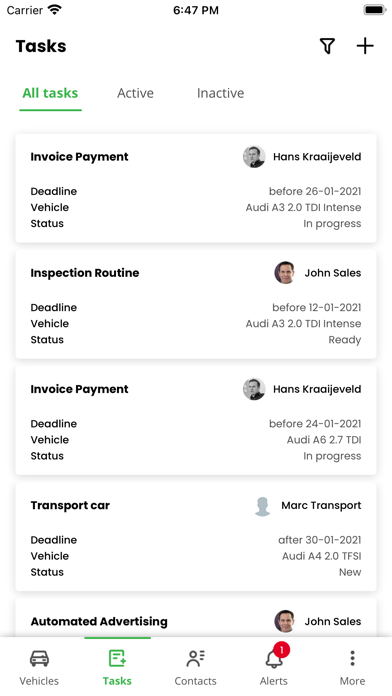The width and height of the screenshot is (392, 696).
Task: Open Invoice Payment task due 24-01-2021
Action: [196, 421]
